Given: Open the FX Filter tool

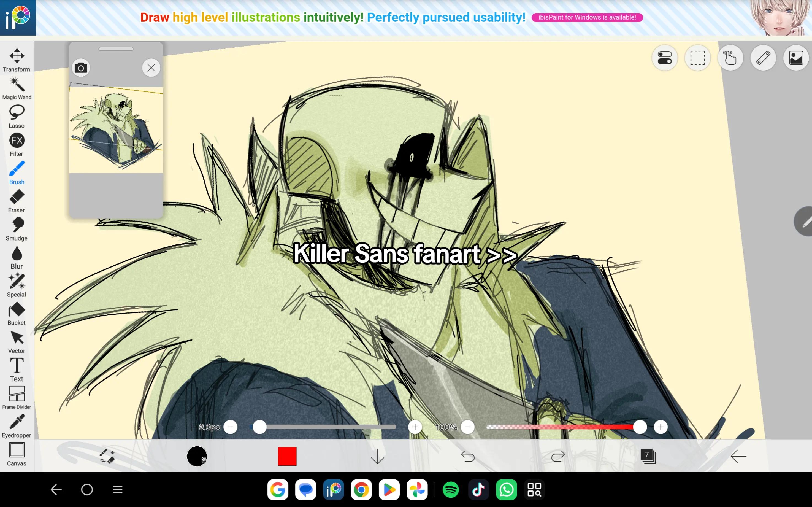Looking at the screenshot, I should (x=17, y=144).
